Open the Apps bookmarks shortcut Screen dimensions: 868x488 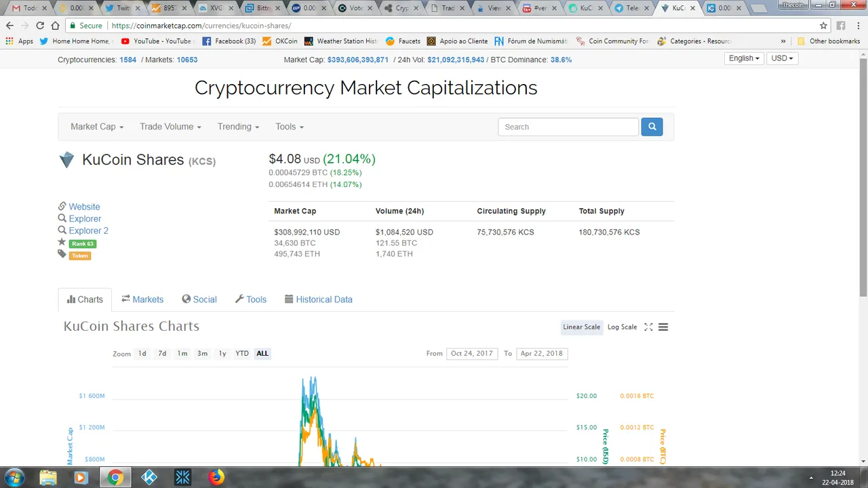coord(19,41)
